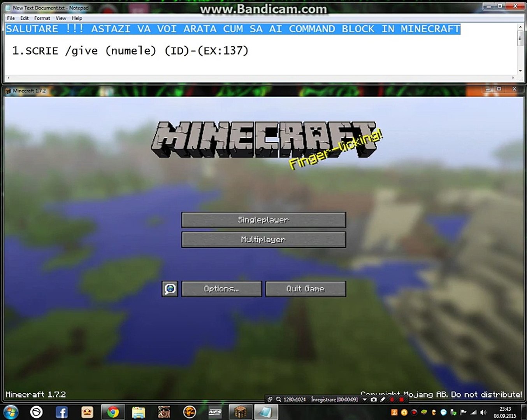Screen dimensions: 527x420
Task: Click the Safely Remove Hardware tray icon
Action: coord(453,412)
